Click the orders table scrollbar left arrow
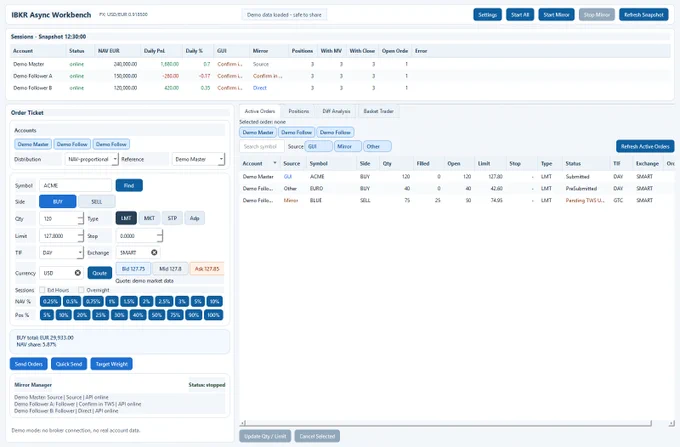This screenshot has width=680, height=447. [243, 423]
